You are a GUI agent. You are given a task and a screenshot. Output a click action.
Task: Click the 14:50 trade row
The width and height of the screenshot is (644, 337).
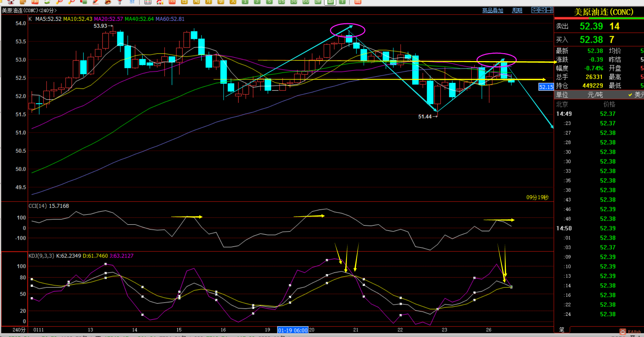(x=599, y=228)
